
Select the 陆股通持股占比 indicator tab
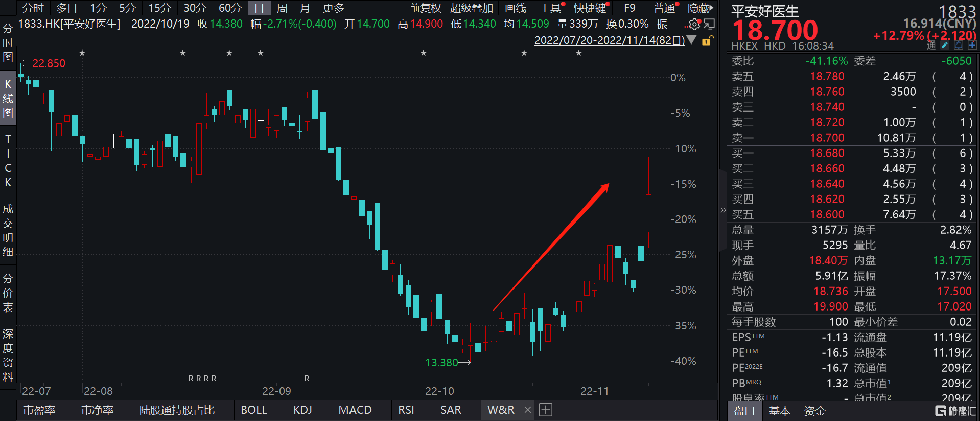pos(177,410)
